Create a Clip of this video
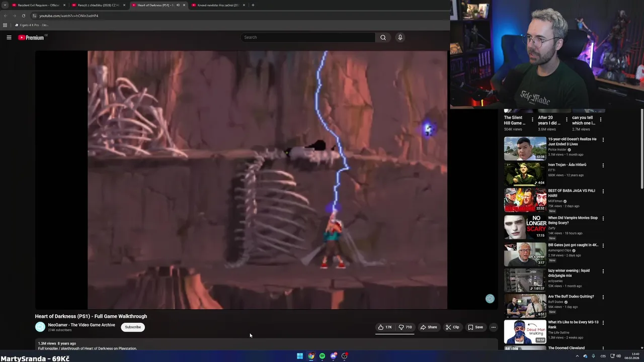The width and height of the screenshot is (644, 362). point(452,327)
